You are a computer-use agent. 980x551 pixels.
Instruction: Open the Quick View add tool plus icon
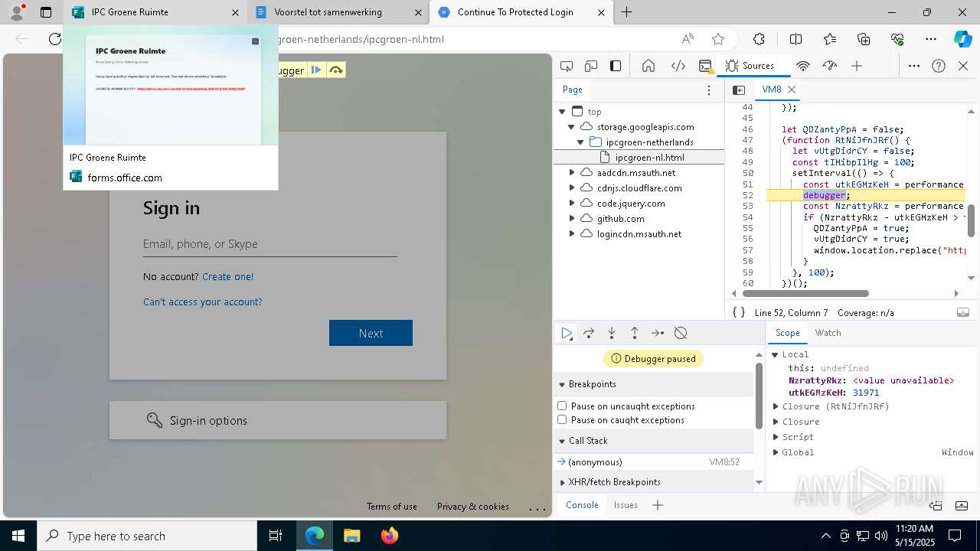click(657, 505)
